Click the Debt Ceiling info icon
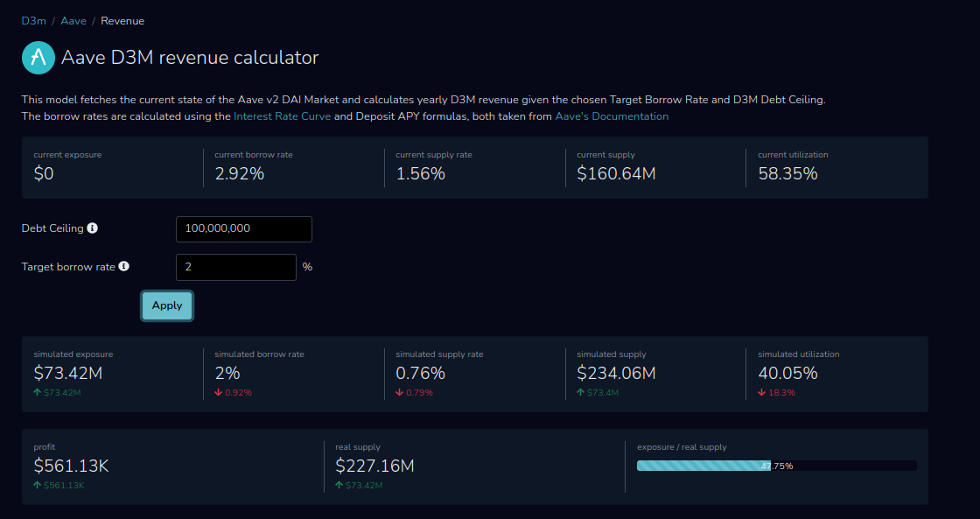This screenshot has width=980, height=519. pyautogui.click(x=93, y=228)
